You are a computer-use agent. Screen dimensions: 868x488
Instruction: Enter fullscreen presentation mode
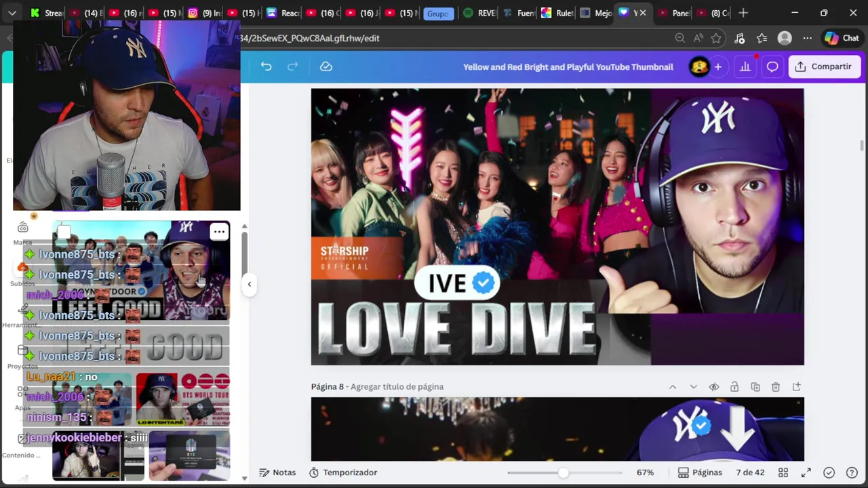pos(806,472)
